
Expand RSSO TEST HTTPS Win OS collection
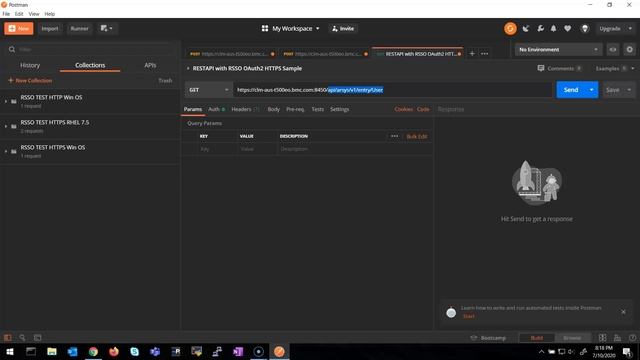(x=6, y=151)
